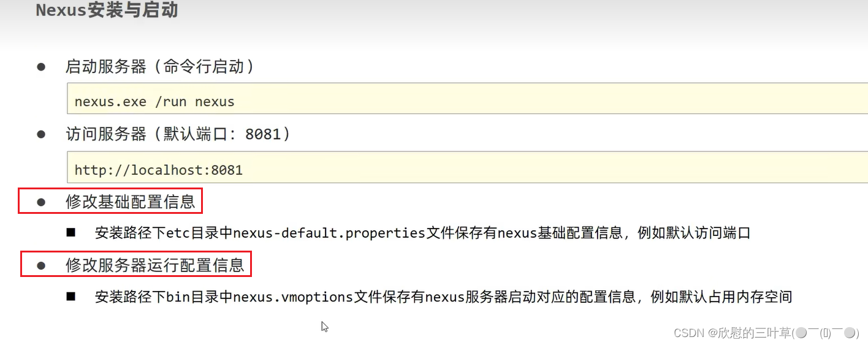Click the bullet dot before 修改基础配置信息
868x345 pixels.
(41, 202)
